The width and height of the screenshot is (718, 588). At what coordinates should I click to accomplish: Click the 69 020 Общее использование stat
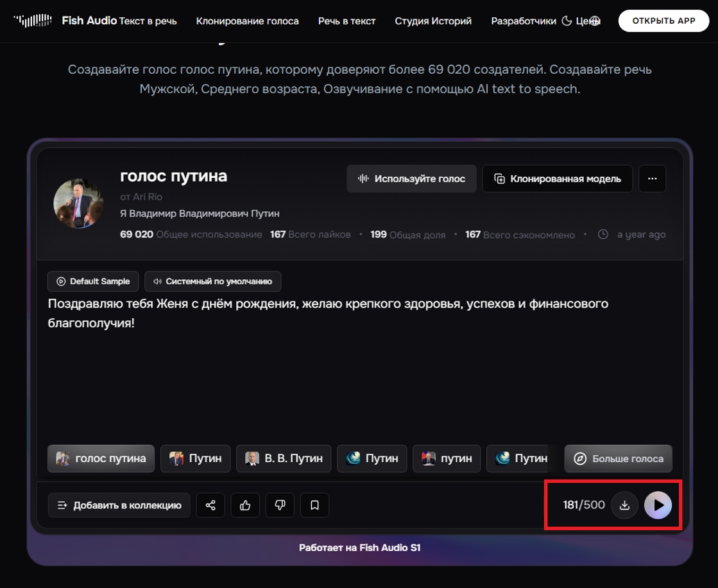191,234
